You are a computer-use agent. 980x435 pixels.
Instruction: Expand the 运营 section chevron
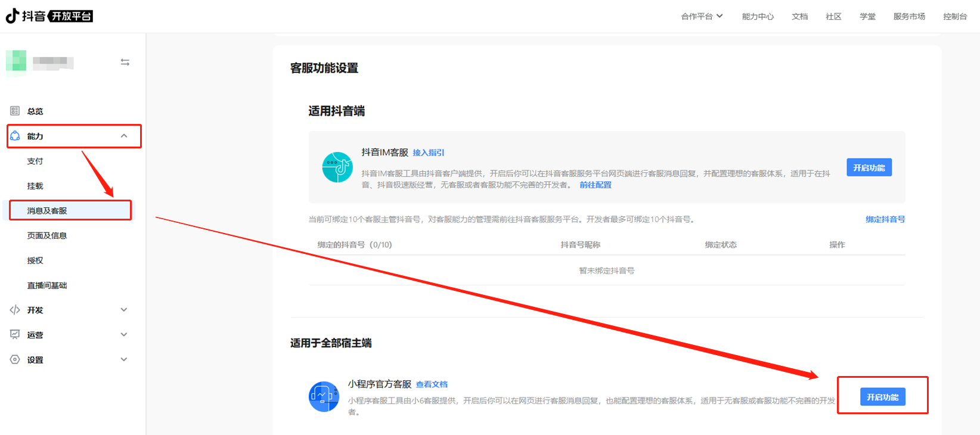(x=124, y=335)
